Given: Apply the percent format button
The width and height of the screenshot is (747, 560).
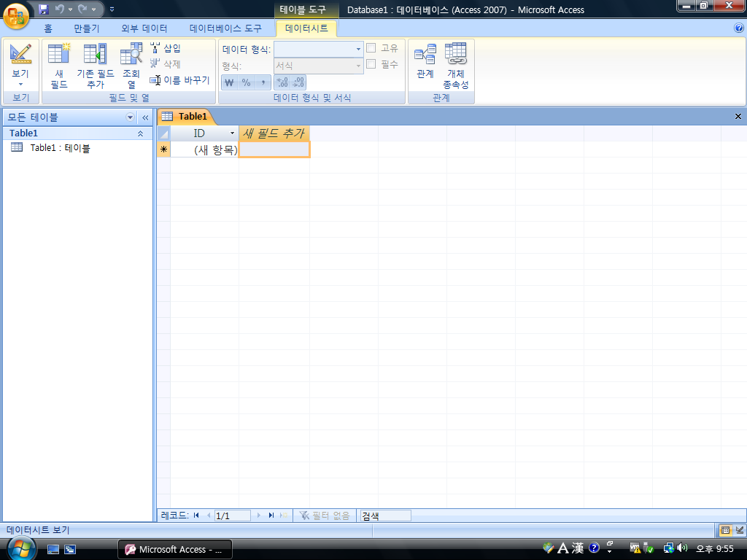Looking at the screenshot, I should [x=246, y=82].
